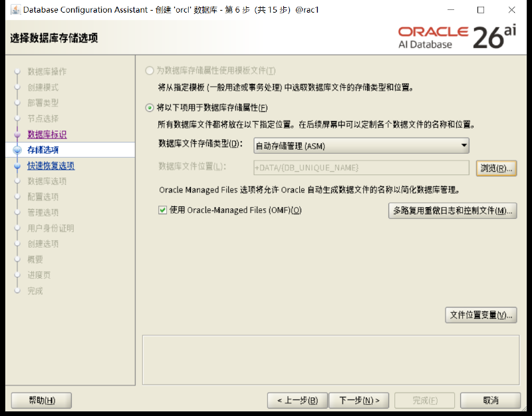Maximize the Database Configuration Assistant window
532x416 pixels.
click(x=480, y=10)
